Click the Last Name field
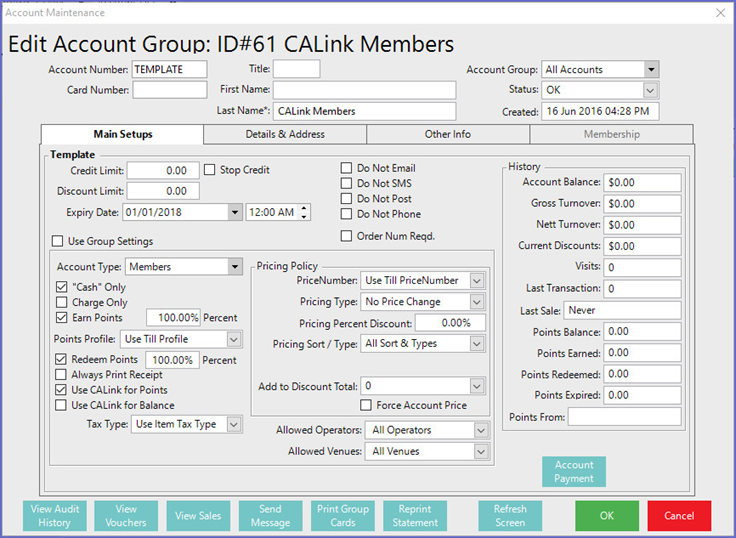 [x=364, y=111]
